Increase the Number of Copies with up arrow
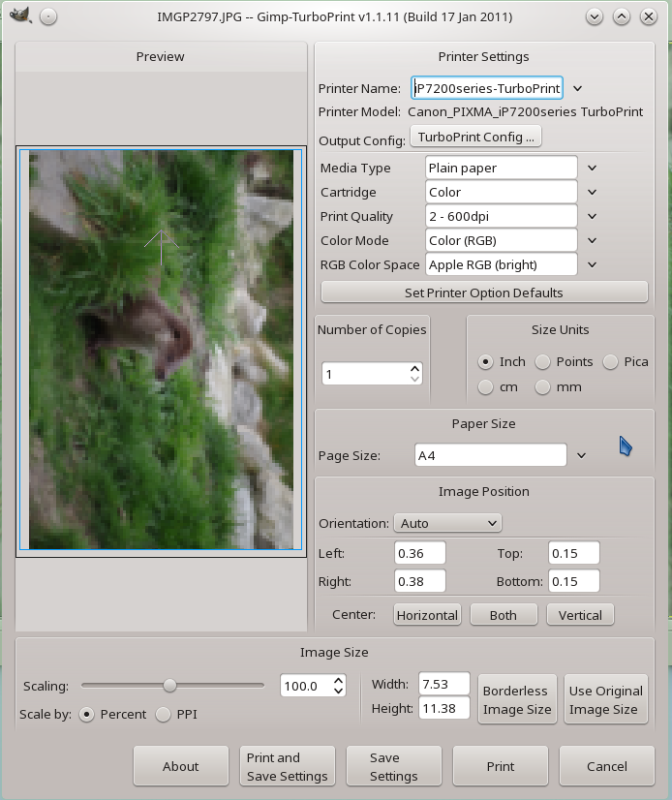Image resolution: width=672 pixels, height=800 pixels. tap(415, 368)
